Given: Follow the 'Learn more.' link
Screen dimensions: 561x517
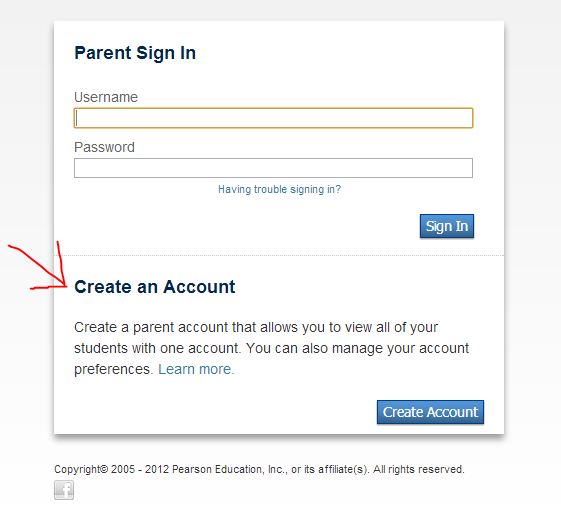Looking at the screenshot, I should (x=196, y=369).
